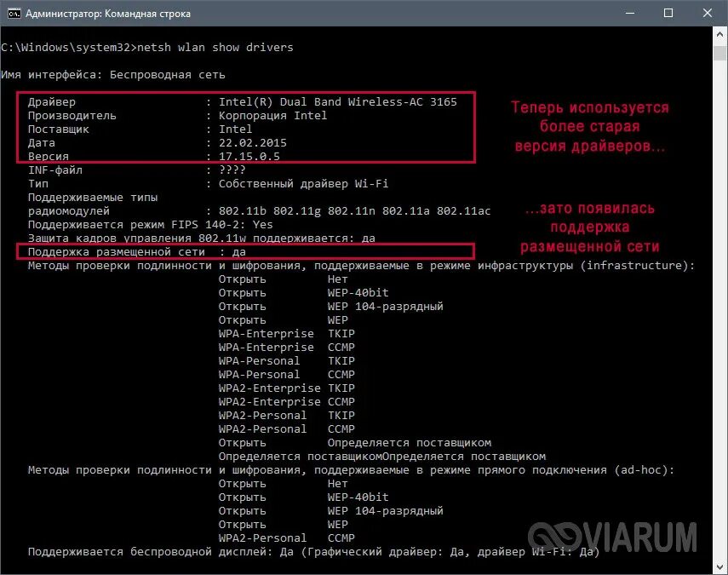The image size is (728, 575).
Task: Click the 'WPA2-Enterprise TKIP' line
Action: (287, 388)
